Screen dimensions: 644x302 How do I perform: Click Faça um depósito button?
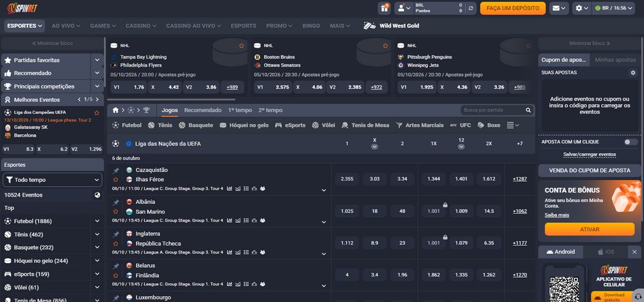[x=513, y=8]
